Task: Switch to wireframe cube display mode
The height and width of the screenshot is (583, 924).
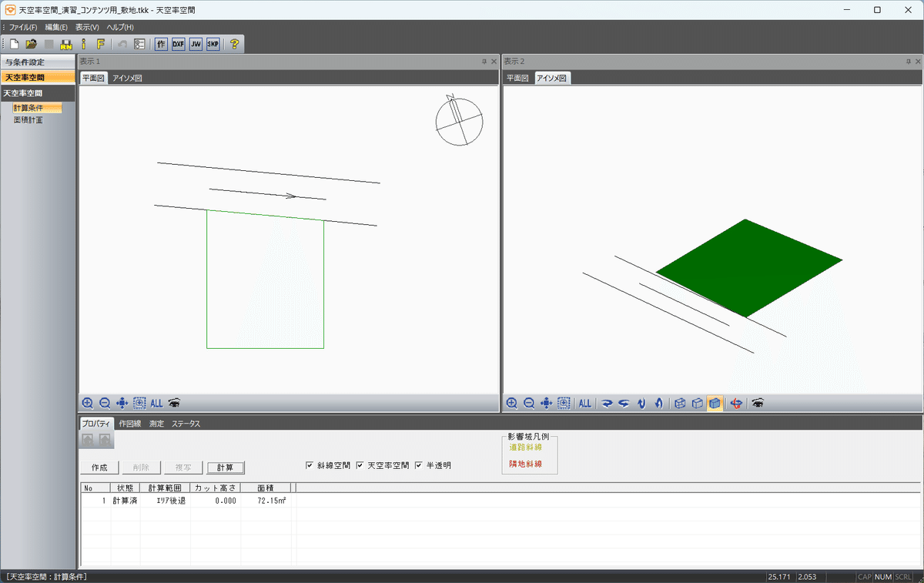Action: click(680, 403)
